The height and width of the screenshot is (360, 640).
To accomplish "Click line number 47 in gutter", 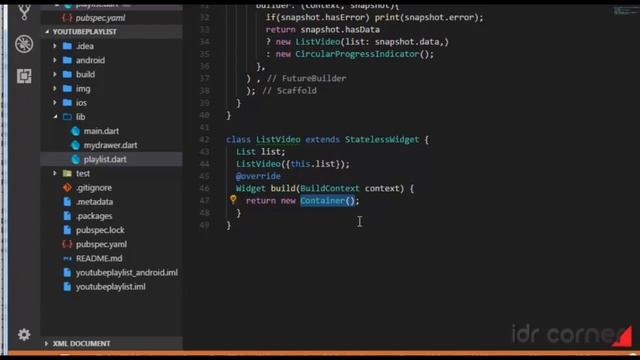I will coord(204,200).
